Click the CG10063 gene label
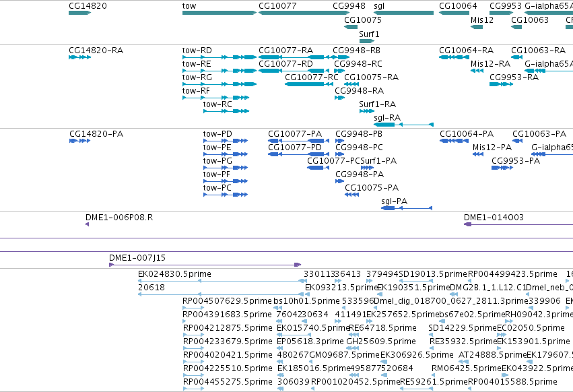This screenshot has height=392, width=573. (530, 20)
